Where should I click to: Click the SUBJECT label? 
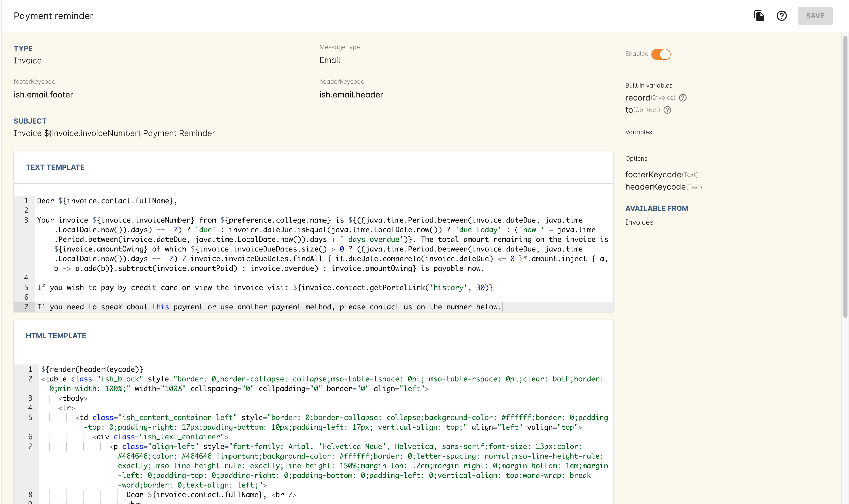30,121
